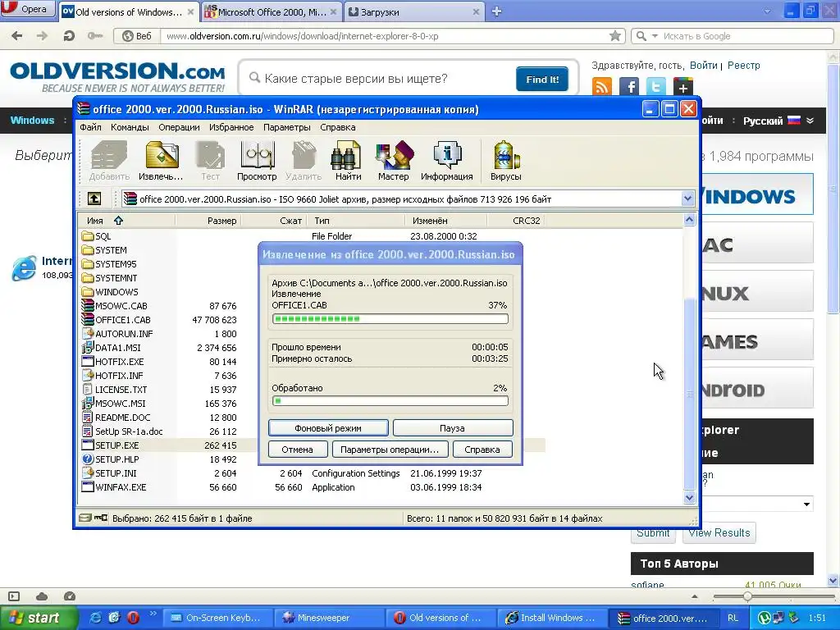The image size is (840, 630).
Task: Click the Пауза button in extraction dialog
Action: [x=453, y=428]
